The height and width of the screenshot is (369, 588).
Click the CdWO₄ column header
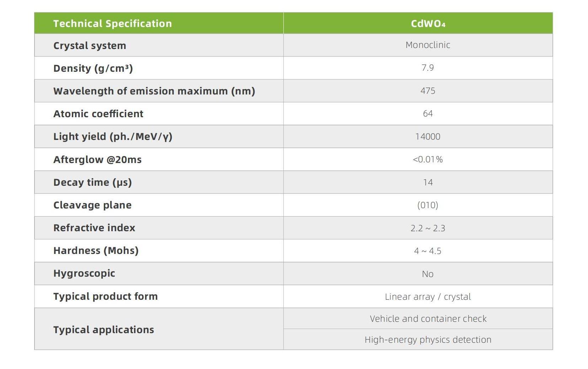[428, 23]
